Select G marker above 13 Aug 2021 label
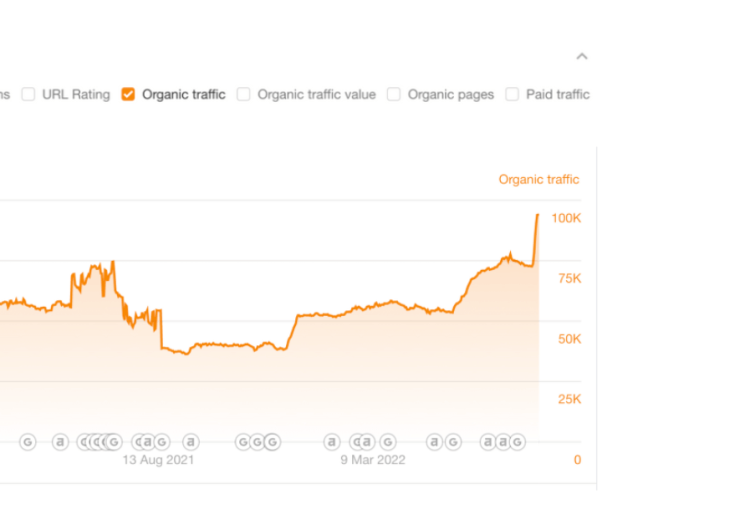 (162, 442)
